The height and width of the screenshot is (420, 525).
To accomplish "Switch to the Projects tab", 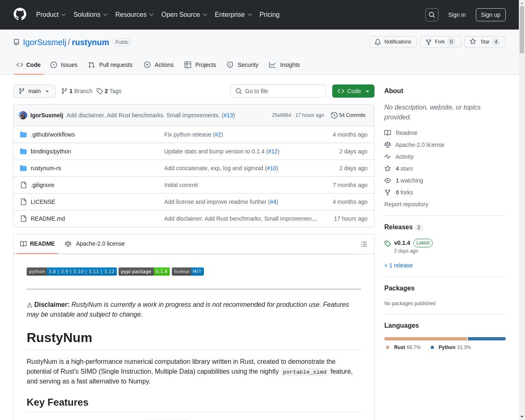I will 200,65.
